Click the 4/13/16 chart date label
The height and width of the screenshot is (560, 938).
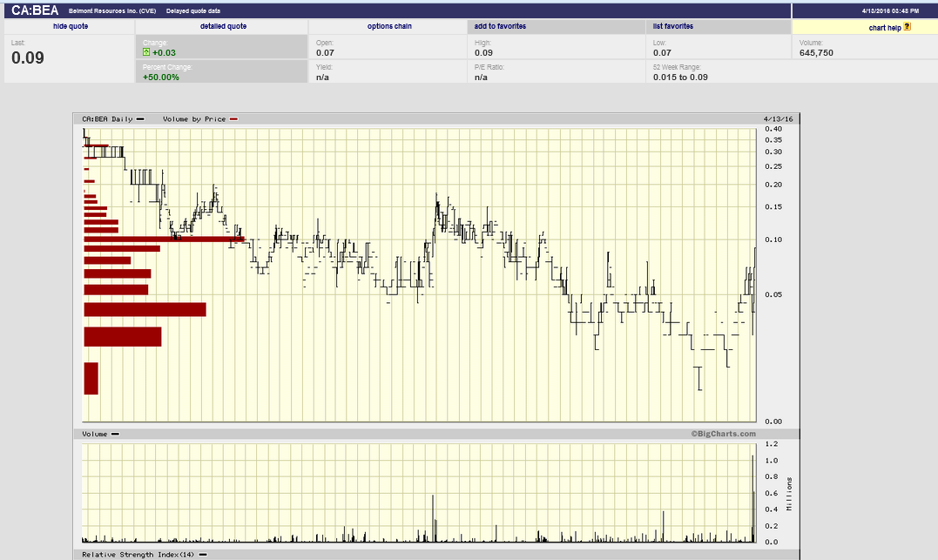click(779, 119)
